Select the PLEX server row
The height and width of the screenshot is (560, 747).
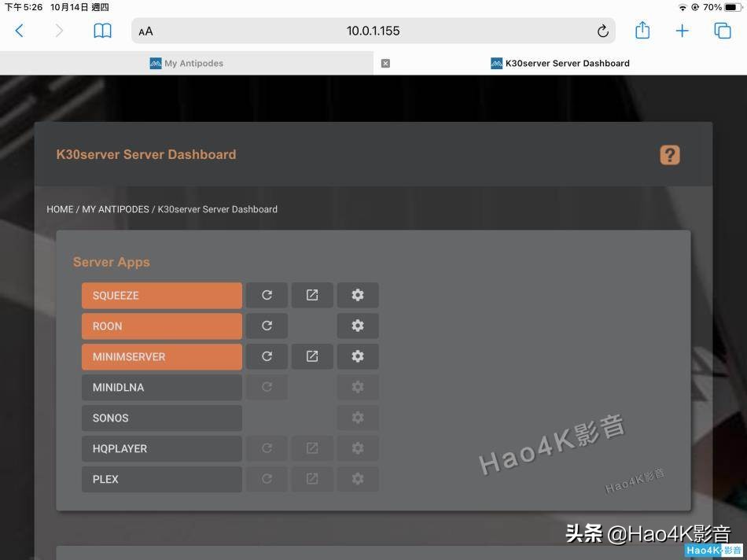(161, 478)
